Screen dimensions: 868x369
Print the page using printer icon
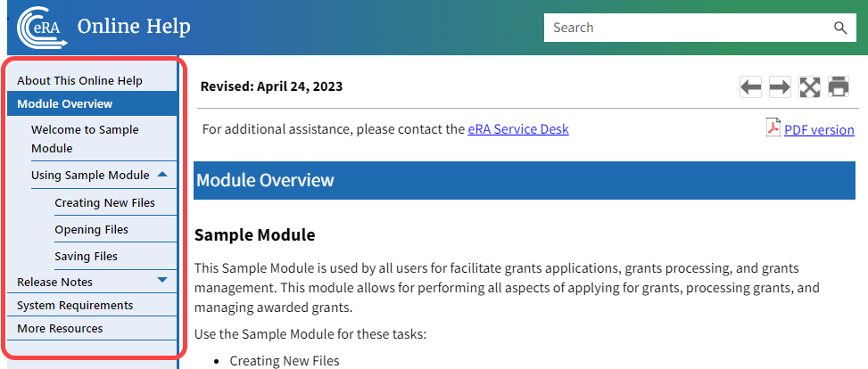pyautogui.click(x=839, y=86)
